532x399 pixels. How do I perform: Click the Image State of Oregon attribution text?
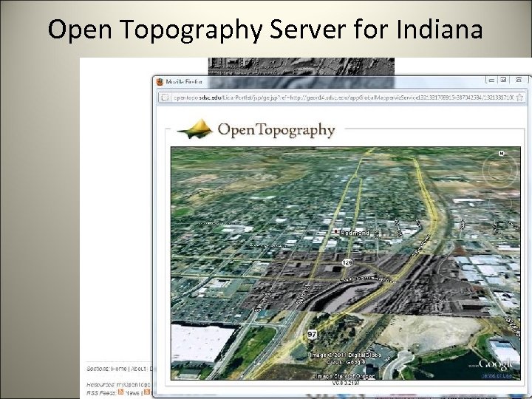pyautogui.click(x=345, y=376)
